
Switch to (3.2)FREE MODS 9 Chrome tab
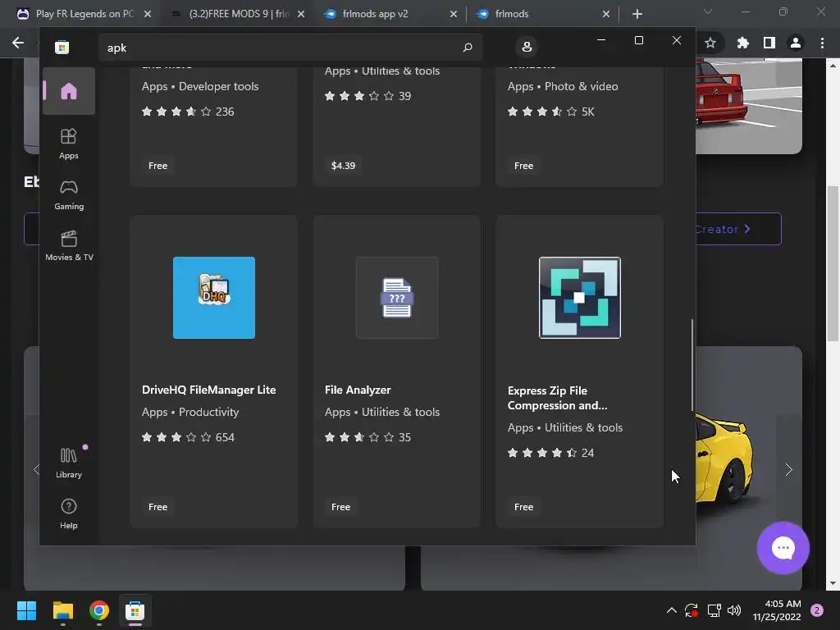click(237, 14)
